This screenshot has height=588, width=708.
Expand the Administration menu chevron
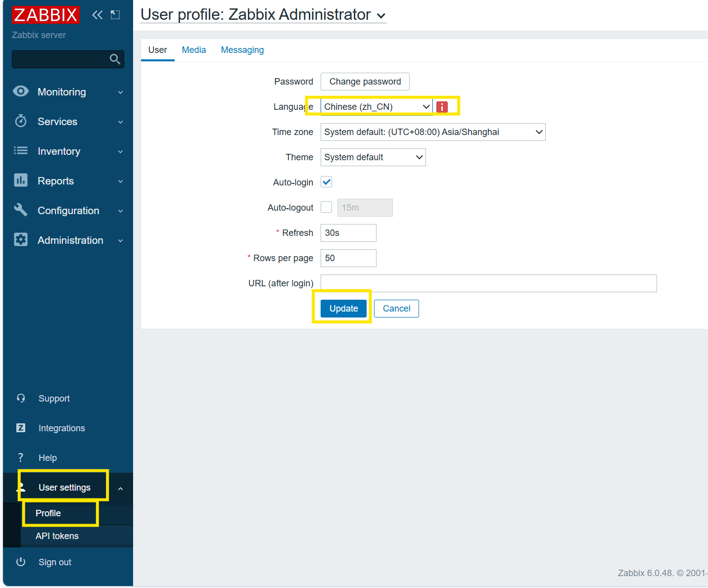[x=121, y=241]
